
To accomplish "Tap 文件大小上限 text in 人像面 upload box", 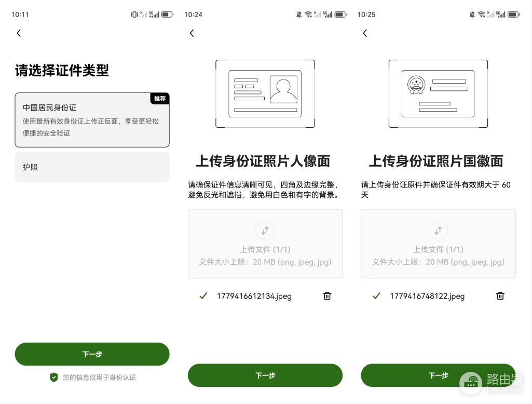I will click(265, 262).
